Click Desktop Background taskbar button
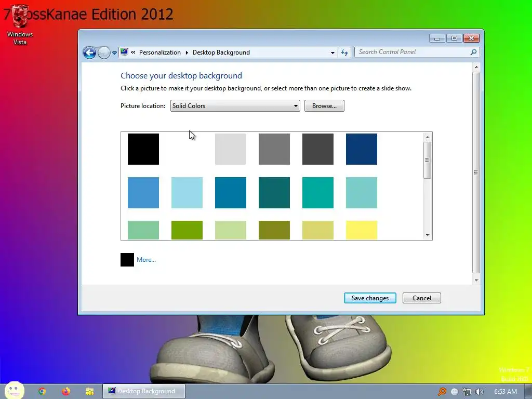 point(144,391)
